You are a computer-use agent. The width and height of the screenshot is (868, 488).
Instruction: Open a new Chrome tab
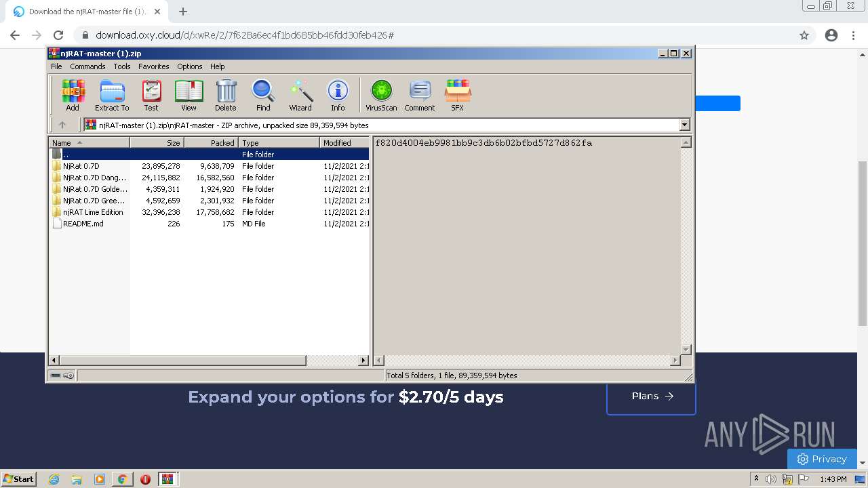[x=183, y=12]
